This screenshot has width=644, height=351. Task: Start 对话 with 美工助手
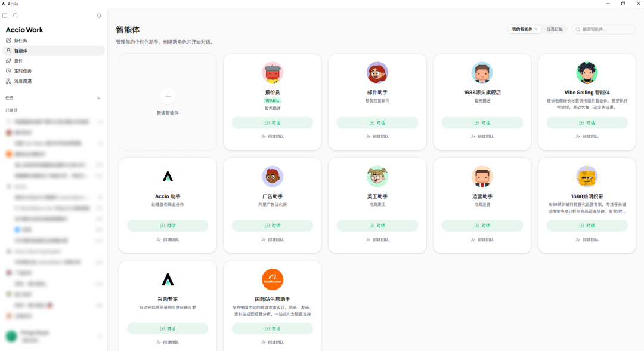pos(377,226)
